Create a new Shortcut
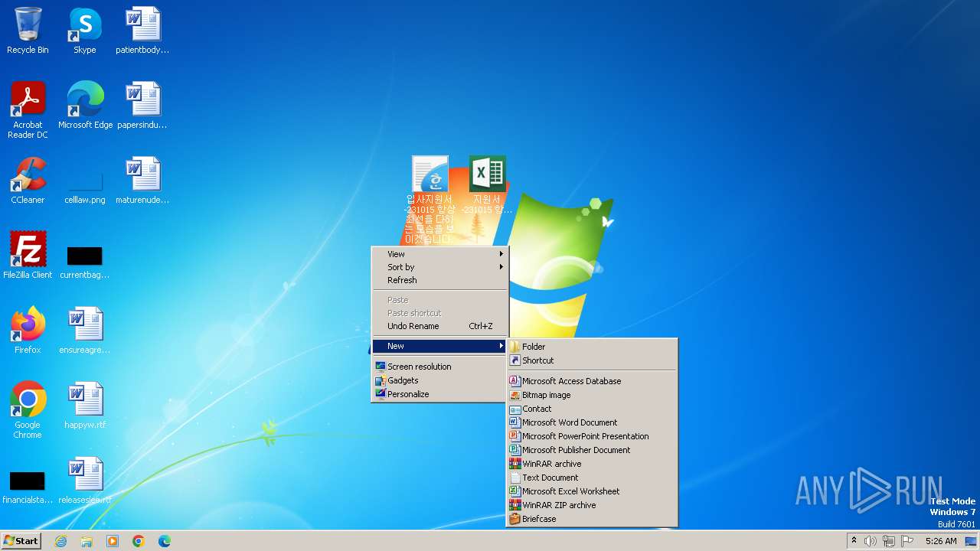 click(x=592, y=360)
